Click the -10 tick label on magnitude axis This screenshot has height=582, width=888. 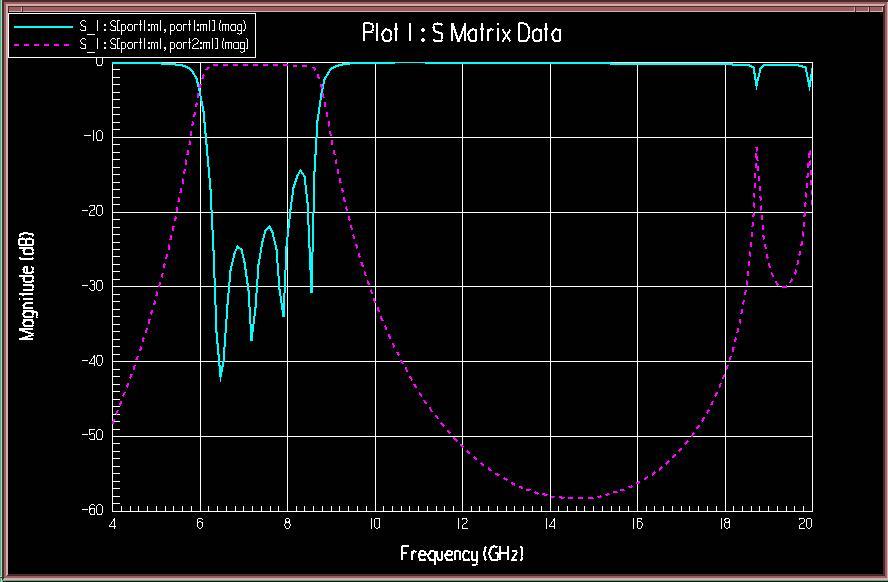coord(94,136)
